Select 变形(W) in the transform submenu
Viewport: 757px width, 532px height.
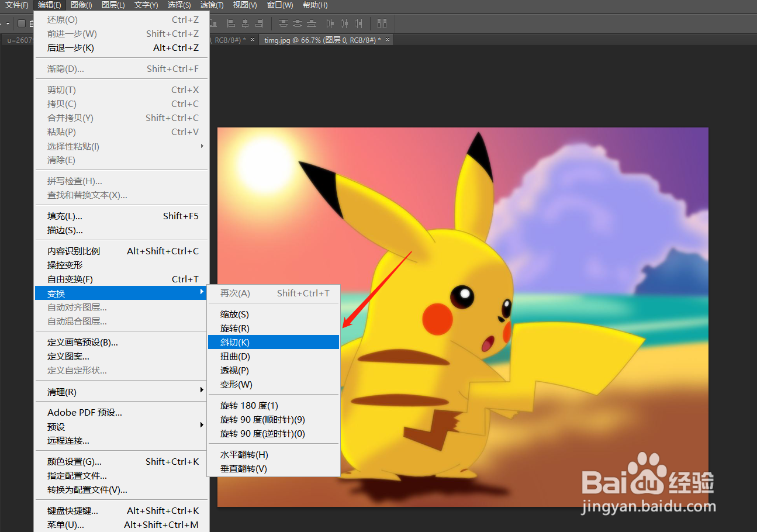coord(274,385)
